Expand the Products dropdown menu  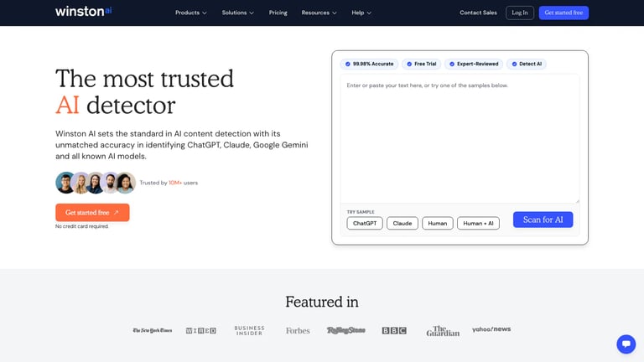click(x=191, y=13)
